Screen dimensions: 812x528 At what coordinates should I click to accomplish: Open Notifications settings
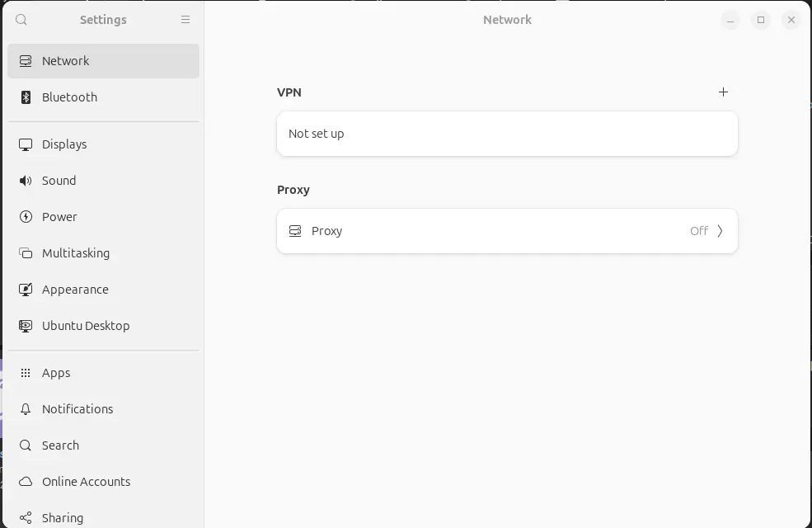pos(104,409)
